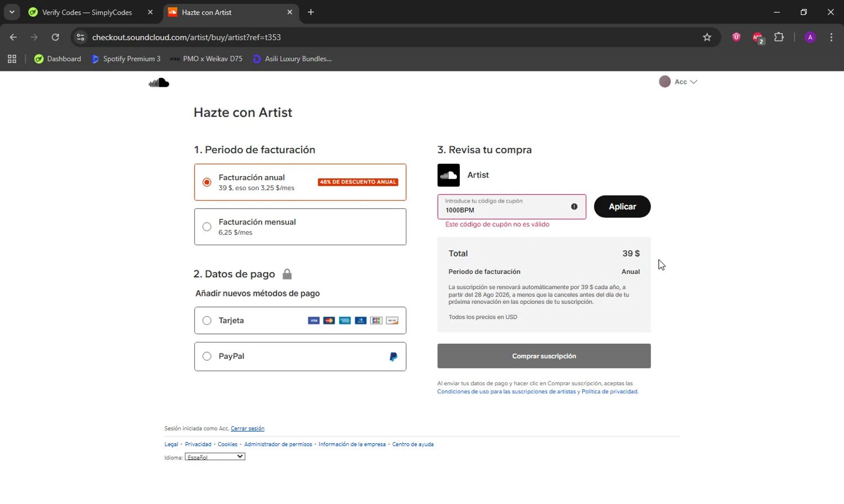Screen dimensions: 844x504
Task: Click the Aplicar coupon button
Action: (622, 206)
